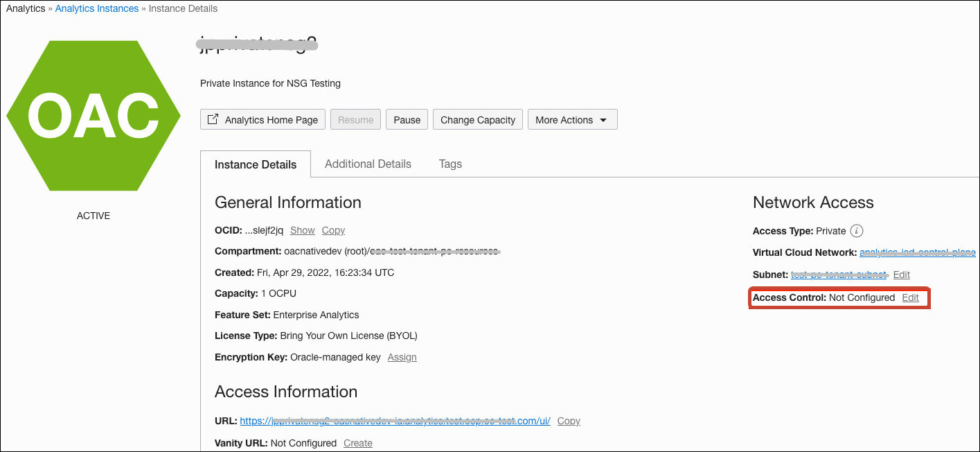
Task: Edit the Subnet setting
Action: (901, 275)
